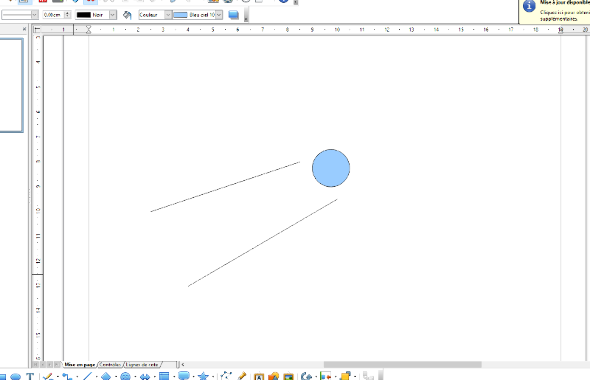Select the Flowchart shapes tool
590x380 pixels.
click(x=164, y=376)
